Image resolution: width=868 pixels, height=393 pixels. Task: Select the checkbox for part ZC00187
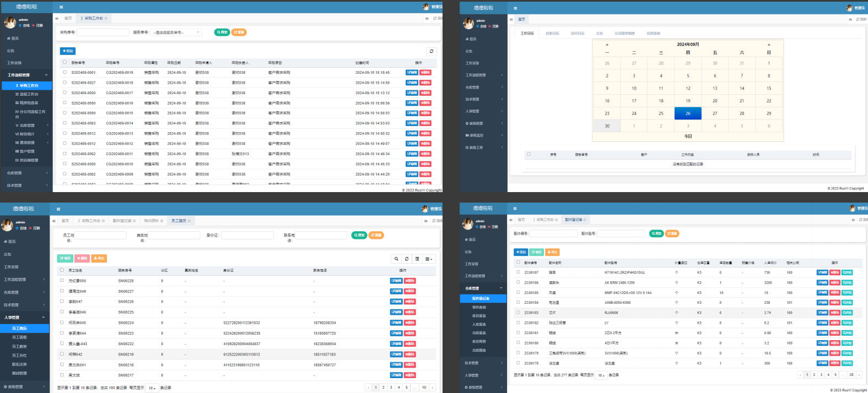(518, 272)
